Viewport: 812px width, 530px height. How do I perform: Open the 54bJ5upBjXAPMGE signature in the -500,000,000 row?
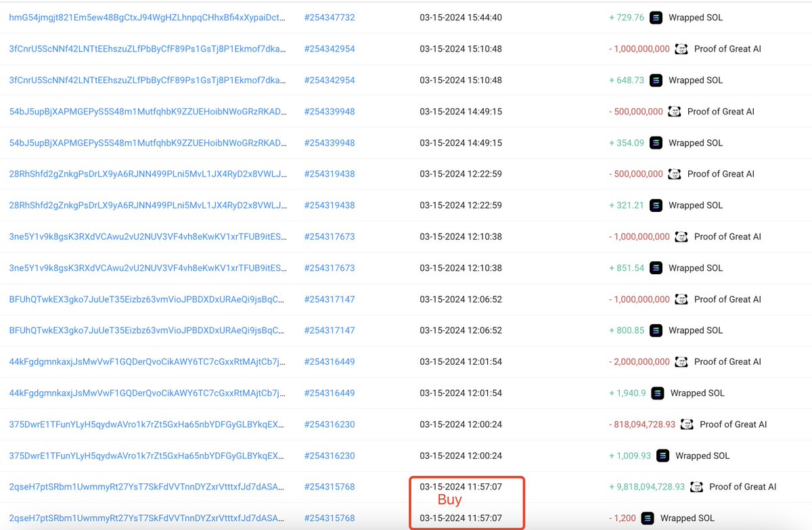(x=147, y=111)
